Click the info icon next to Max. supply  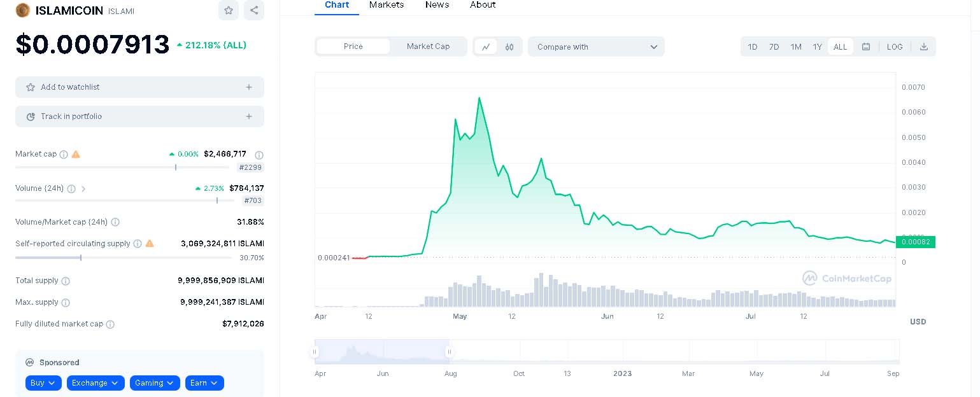(x=66, y=302)
